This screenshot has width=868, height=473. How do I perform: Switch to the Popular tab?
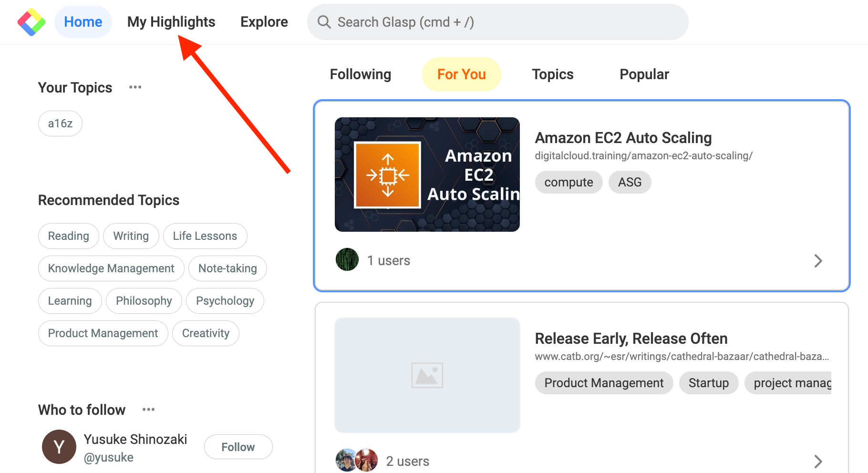644,74
